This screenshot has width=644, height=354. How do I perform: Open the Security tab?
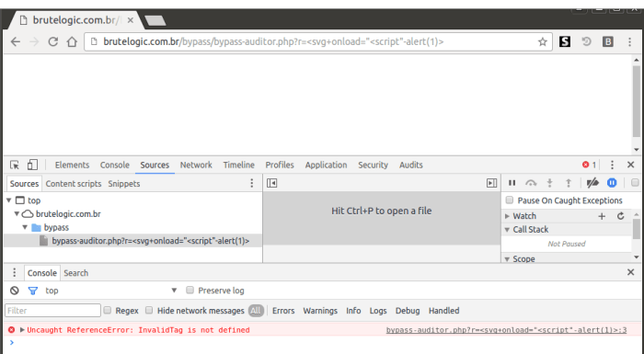tap(373, 166)
